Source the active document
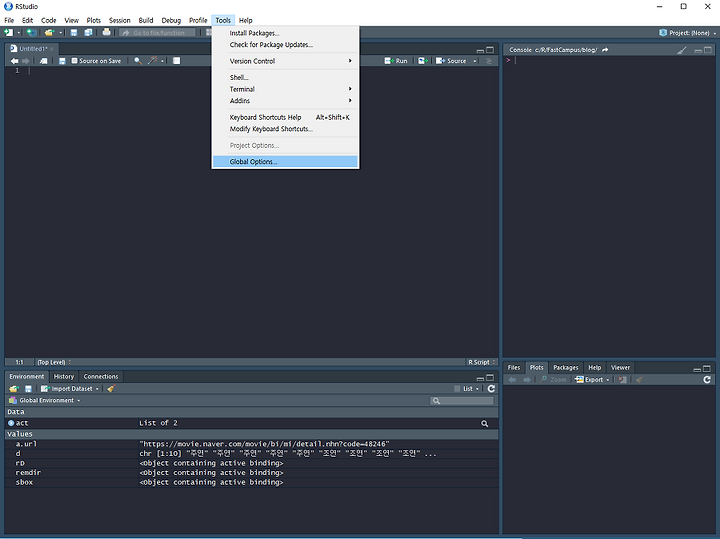The width and height of the screenshot is (720, 539). click(450, 61)
